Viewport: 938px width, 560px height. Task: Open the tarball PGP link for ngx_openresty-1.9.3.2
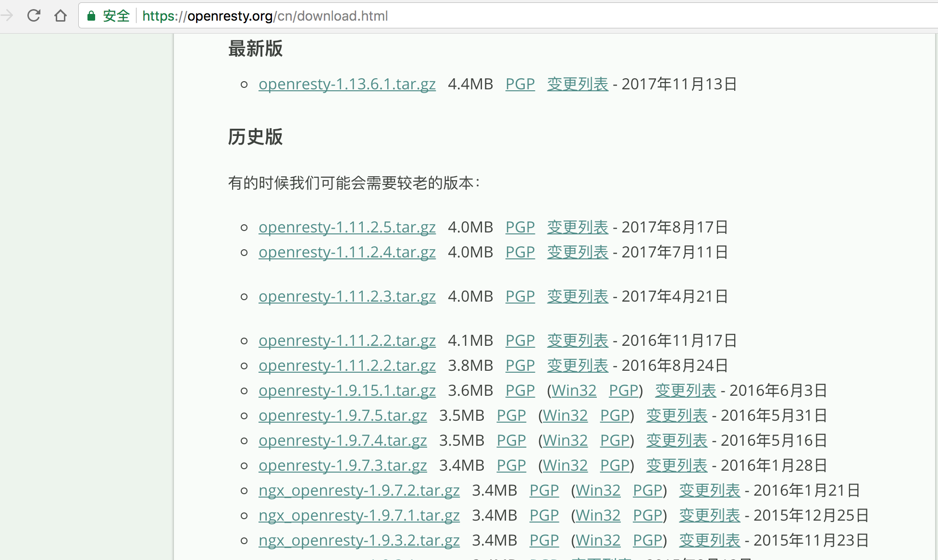(544, 540)
